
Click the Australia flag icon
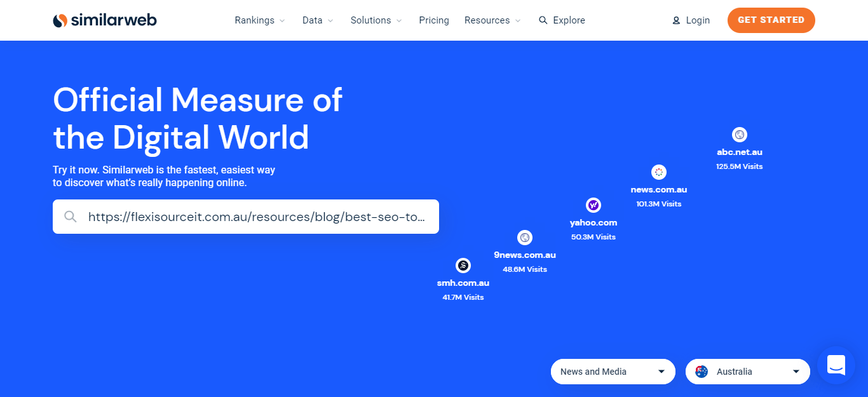702,372
